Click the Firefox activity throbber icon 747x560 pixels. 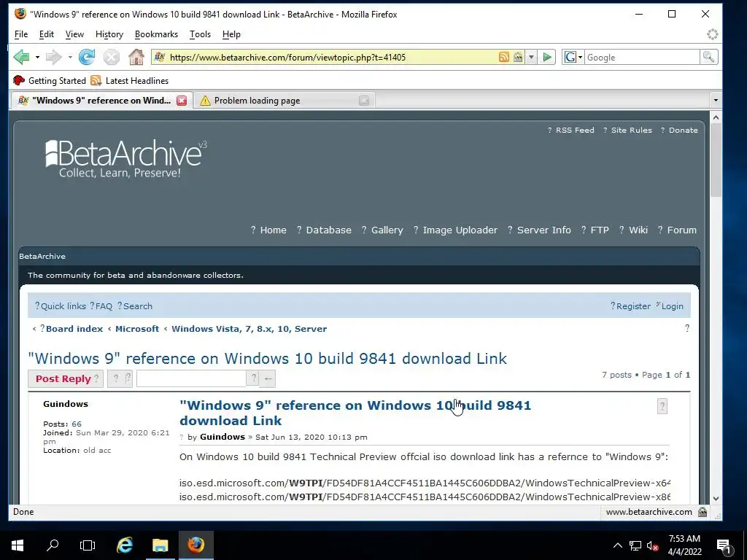(x=712, y=34)
